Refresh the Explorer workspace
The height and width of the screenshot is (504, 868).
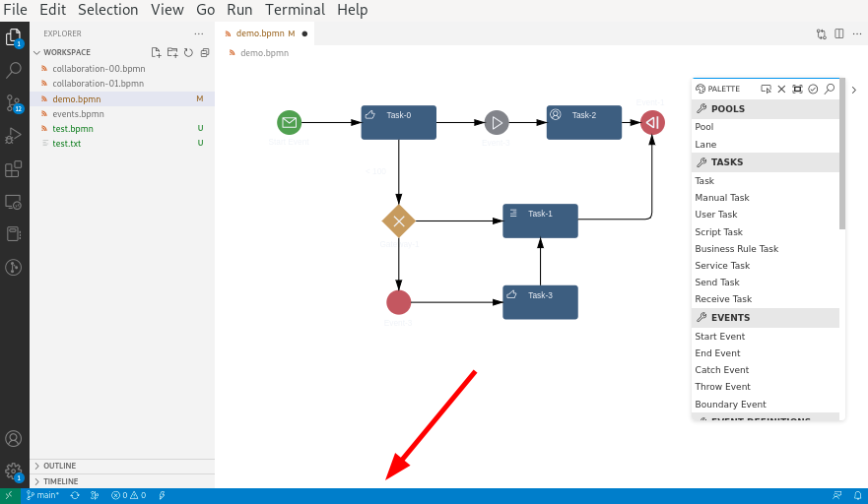pyautogui.click(x=189, y=52)
